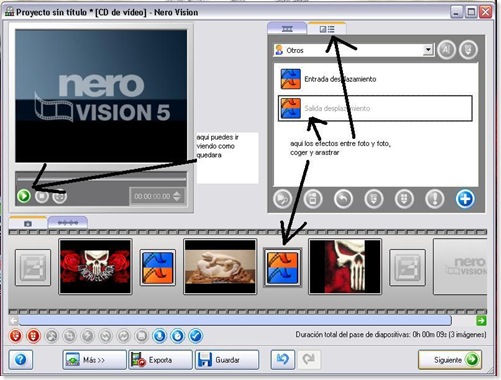The height and width of the screenshot is (380, 501).
Task: Open the Otros category dropdown
Action: [x=428, y=50]
